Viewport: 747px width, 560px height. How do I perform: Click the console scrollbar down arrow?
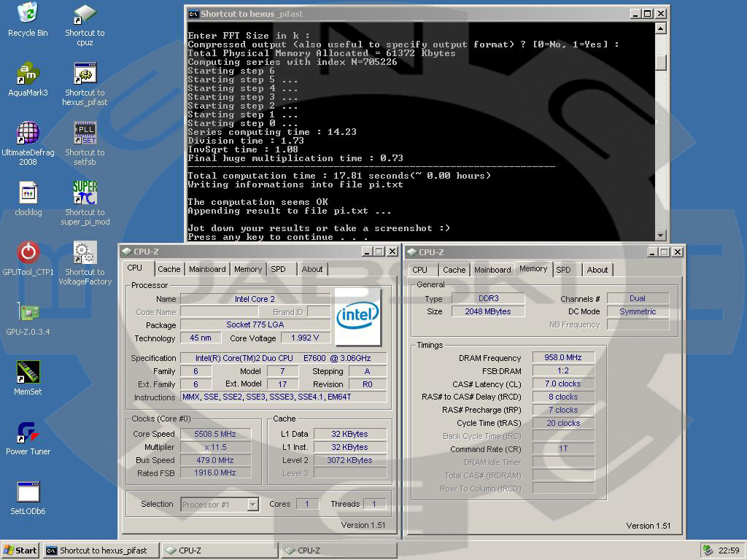point(660,235)
